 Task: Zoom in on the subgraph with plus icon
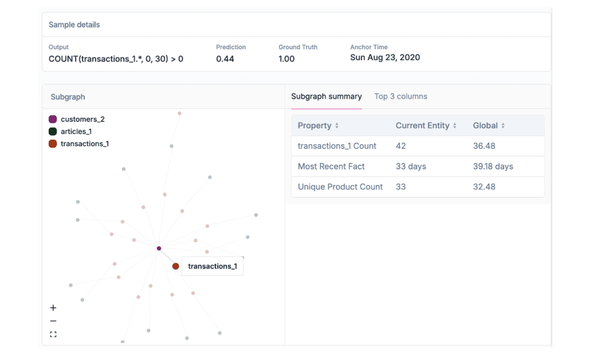(53, 308)
